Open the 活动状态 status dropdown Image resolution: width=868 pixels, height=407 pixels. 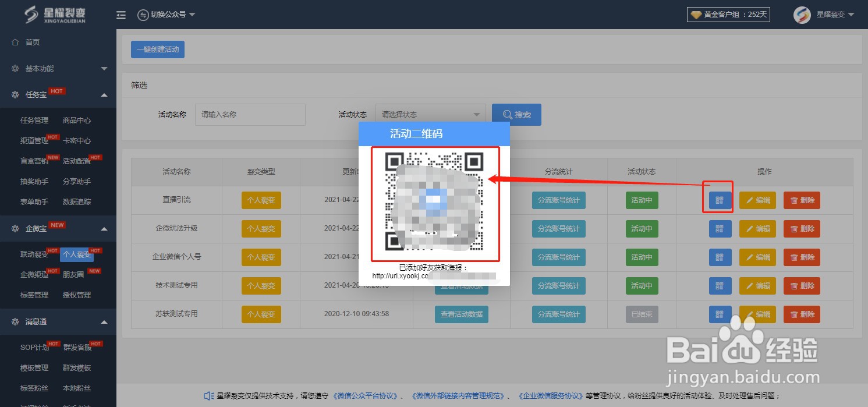431,115
